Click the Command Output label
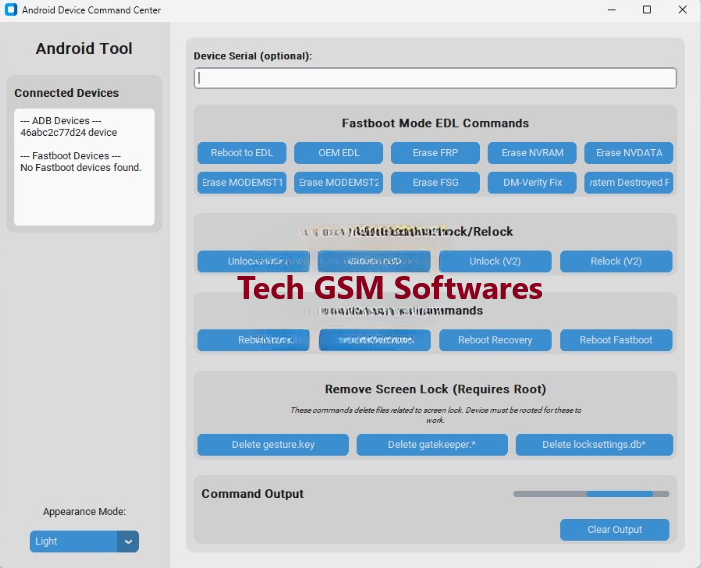701x568 pixels. (252, 494)
